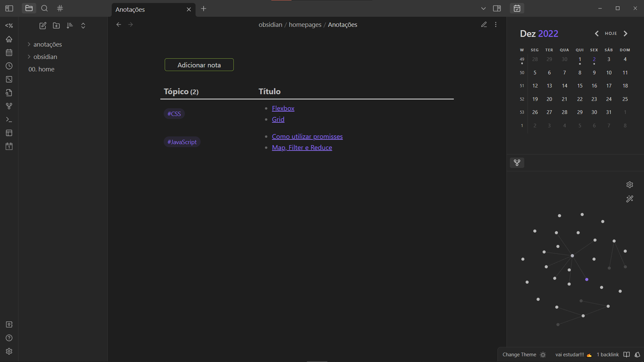The width and height of the screenshot is (644, 362).
Task: Change the file sort order
Action: coord(70,26)
